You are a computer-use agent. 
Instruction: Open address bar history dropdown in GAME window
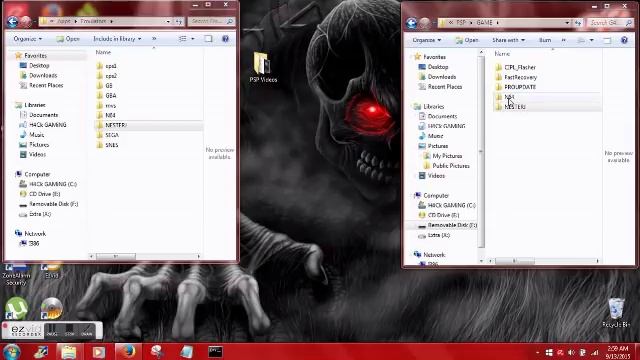(x=567, y=23)
